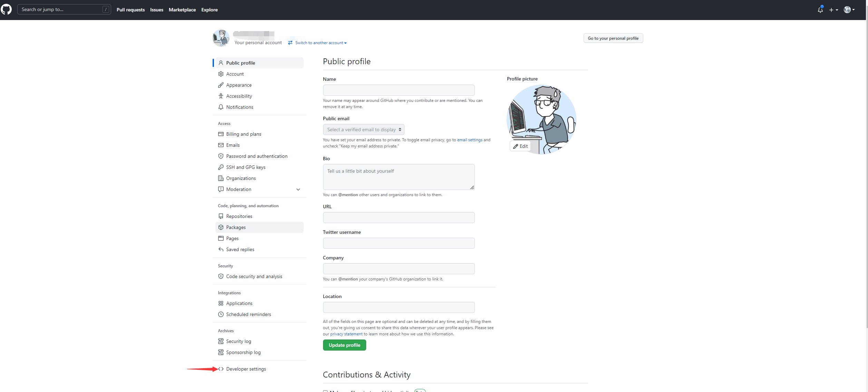Screen dimensions: 868x392
Task: Open Marketplace from top navigation
Action: (182, 10)
